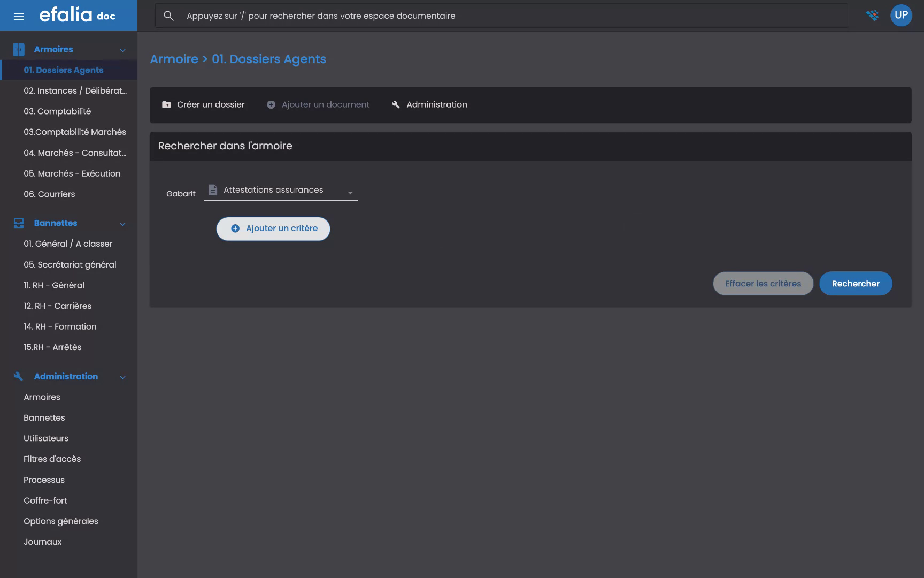Image resolution: width=924 pixels, height=578 pixels.
Task: Collapse the Bannettes section chevron
Action: 123,224
